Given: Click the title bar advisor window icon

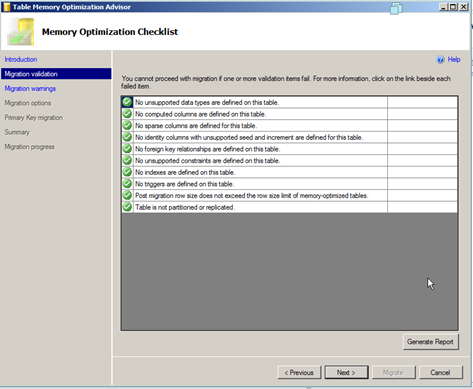Looking at the screenshot, I should [x=6, y=7].
